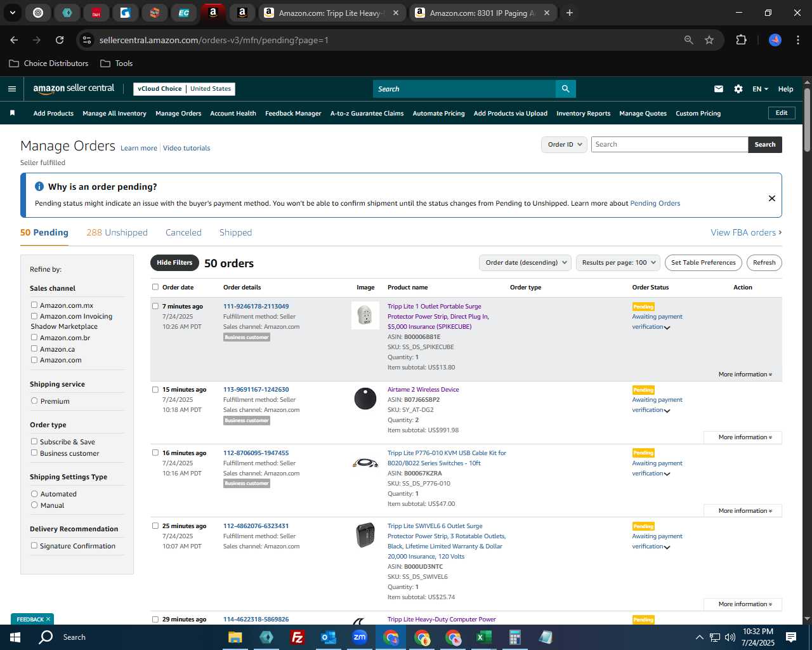Expand awaiting payment status for Airtame order
The height and width of the screenshot is (650, 812).
tap(667, 411)
